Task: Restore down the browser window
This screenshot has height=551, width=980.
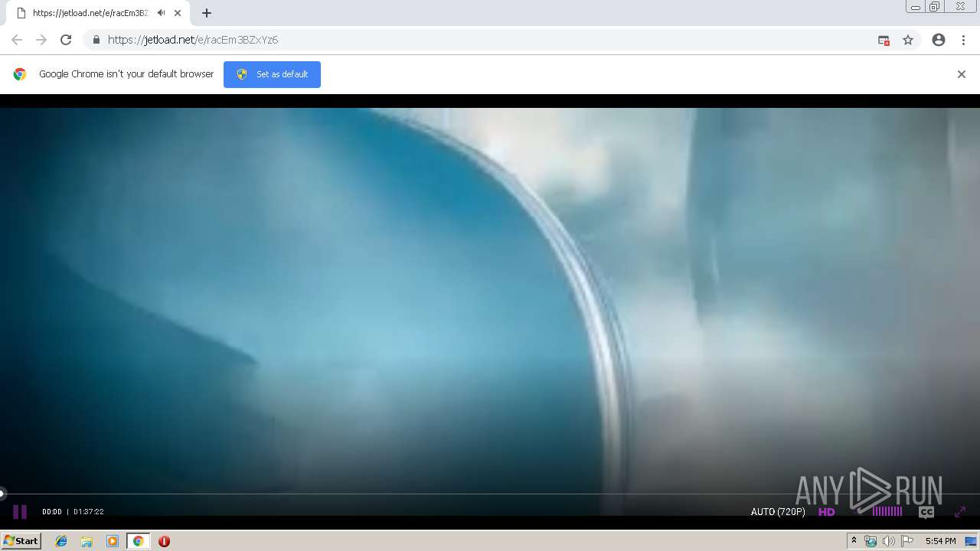Action: coord(935,7)
